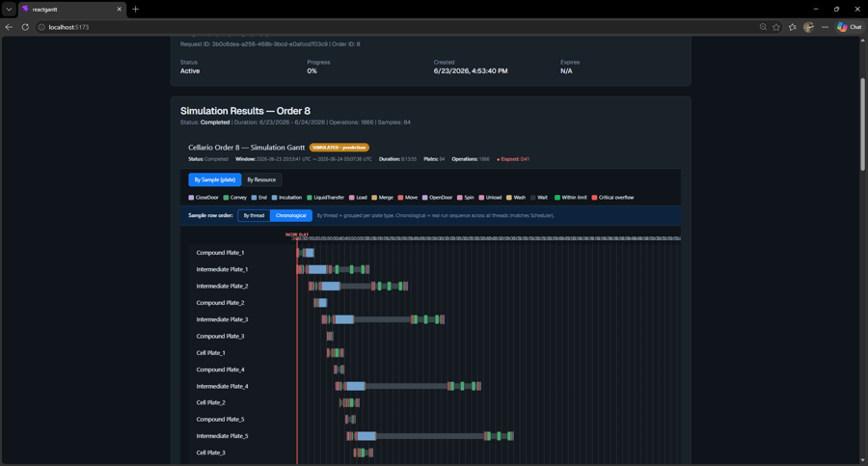This screenshot has height=466, width=868.
Task: Select the Intermediate Plate_3 row label
Action: (x=222, y=319)
